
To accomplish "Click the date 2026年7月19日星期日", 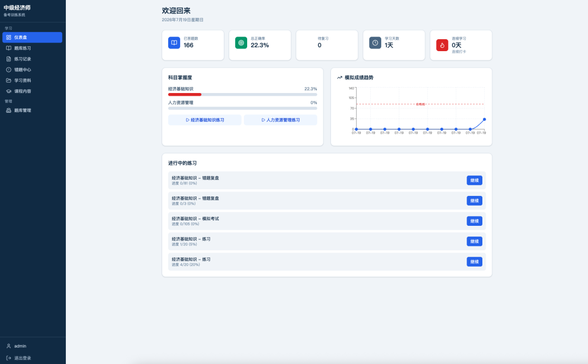I will point(182,20).
